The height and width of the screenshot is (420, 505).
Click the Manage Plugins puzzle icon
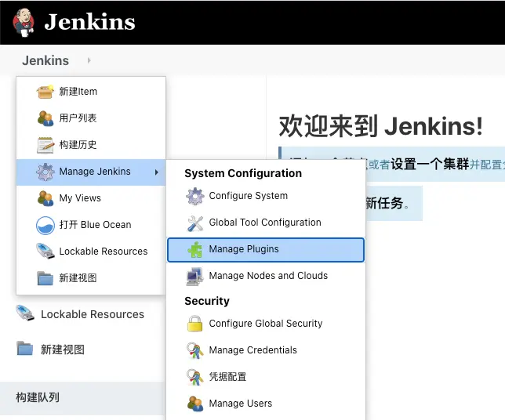tap(194, 250)
